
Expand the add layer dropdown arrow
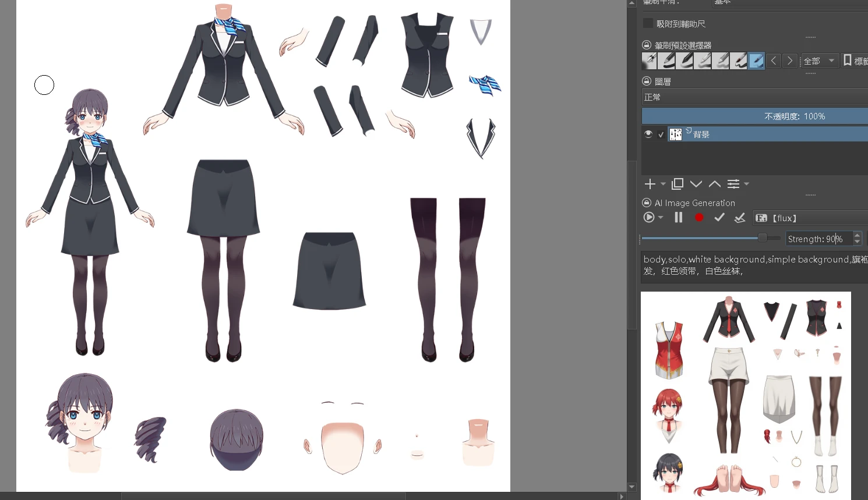(x=664, y=184)
